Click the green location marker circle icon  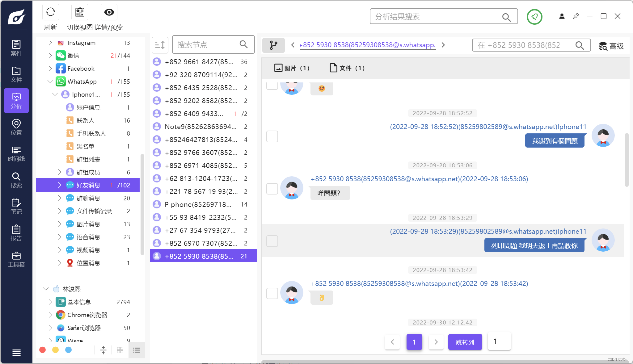[534, 17]
